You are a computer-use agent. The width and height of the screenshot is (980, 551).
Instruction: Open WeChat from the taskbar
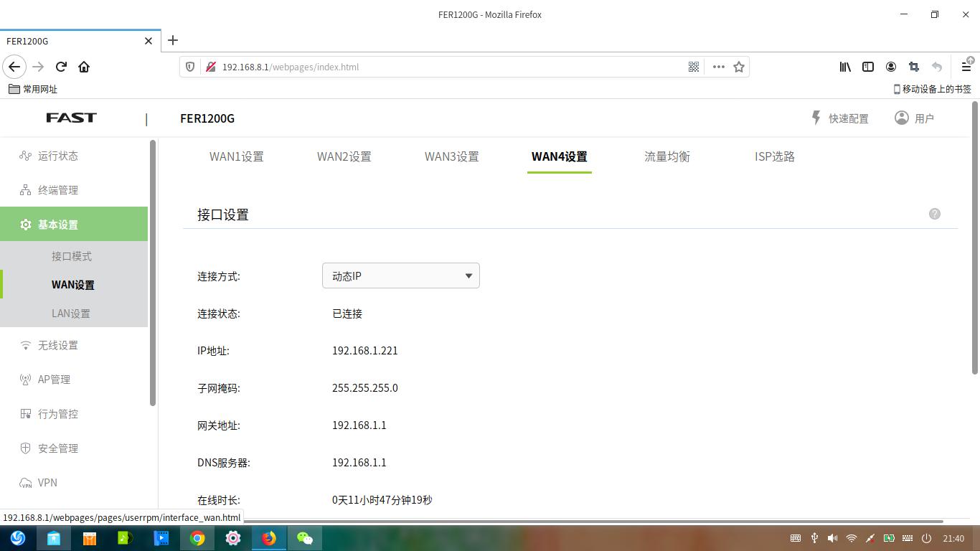point(305,537)
